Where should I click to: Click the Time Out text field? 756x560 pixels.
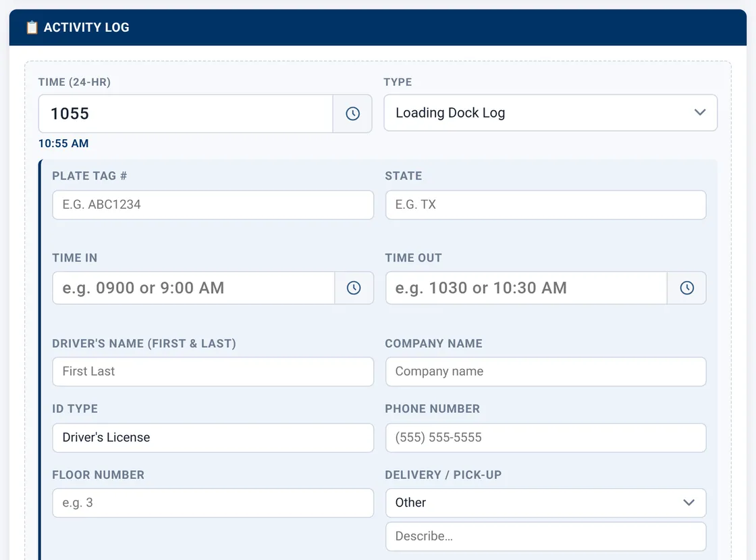pos(526,288)
